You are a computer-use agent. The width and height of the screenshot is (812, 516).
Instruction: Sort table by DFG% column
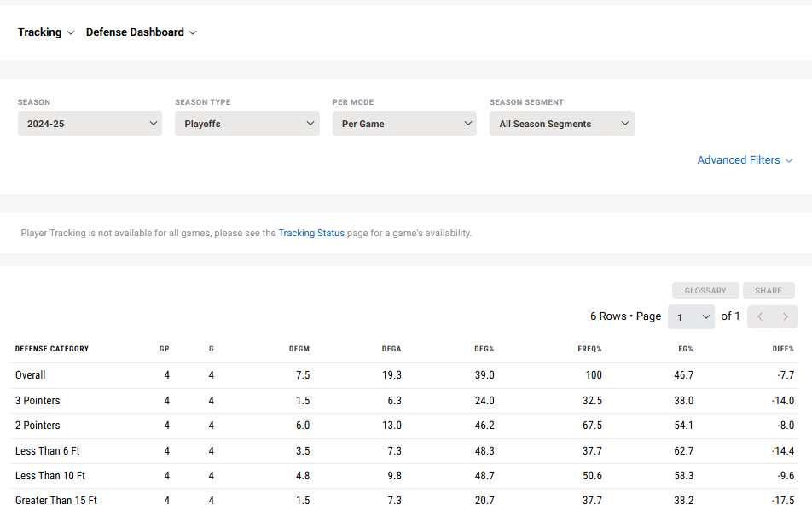(x=484, y=349)
